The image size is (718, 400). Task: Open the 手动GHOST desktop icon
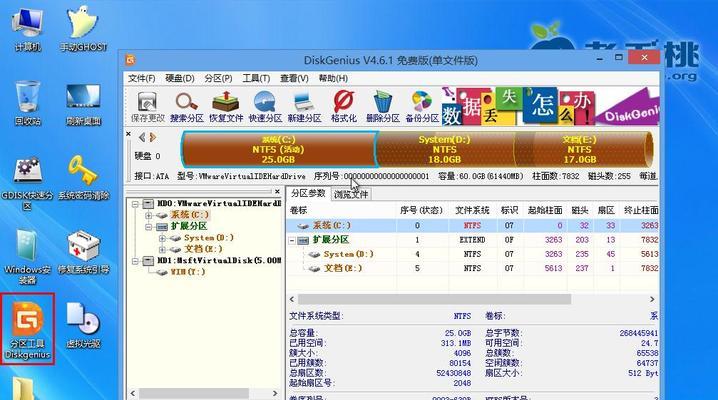[x=83, y=29]
